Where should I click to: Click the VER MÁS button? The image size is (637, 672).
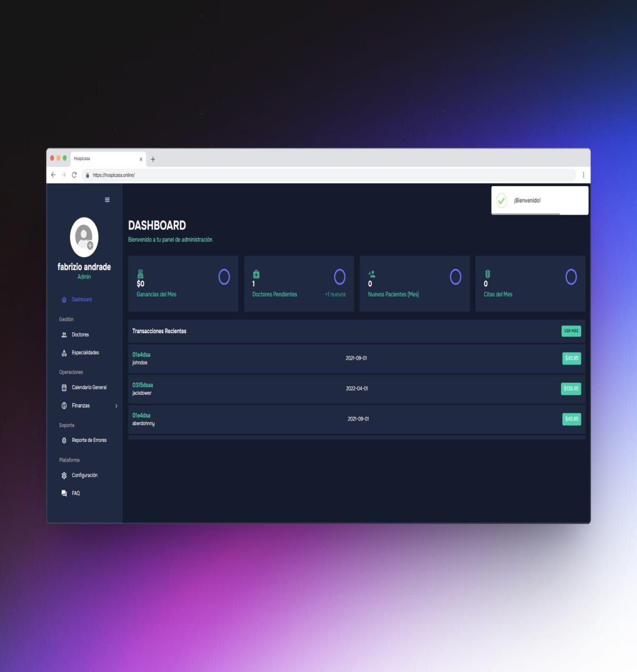(571, 331)
